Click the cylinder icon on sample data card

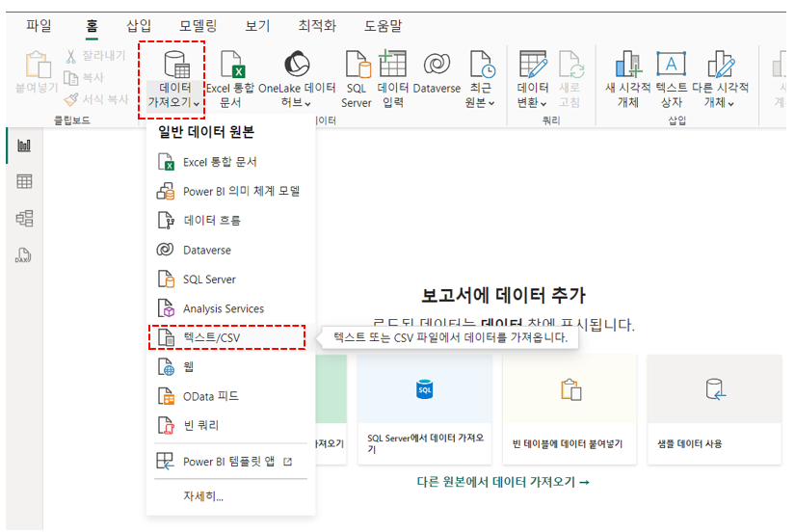click(x=715, y=389)
